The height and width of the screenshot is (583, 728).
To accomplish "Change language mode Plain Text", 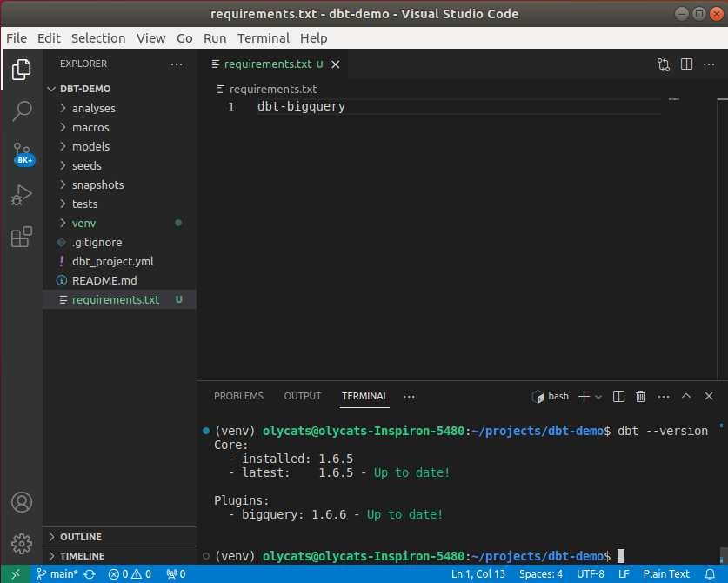I will click(x=666, y=574).
